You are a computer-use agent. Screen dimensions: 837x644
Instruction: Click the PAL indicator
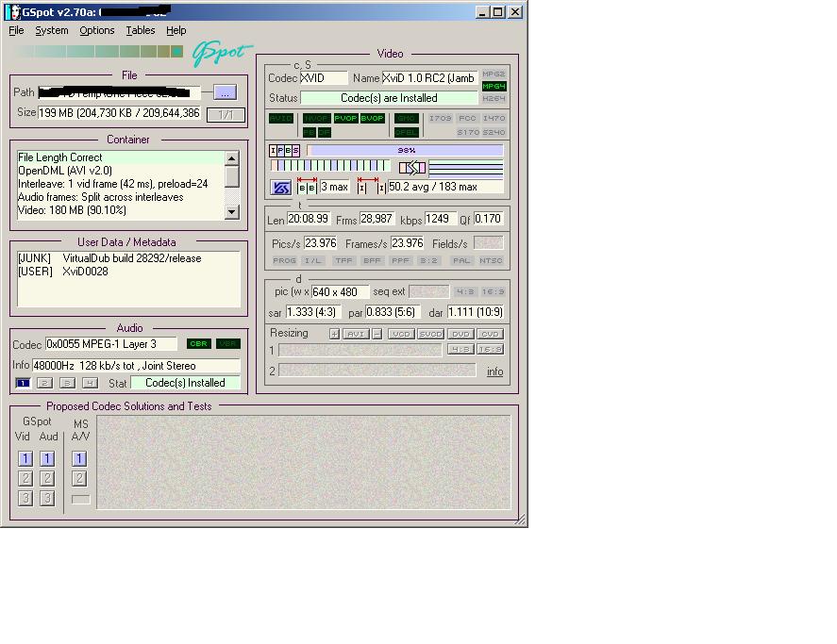pos(461,260)
